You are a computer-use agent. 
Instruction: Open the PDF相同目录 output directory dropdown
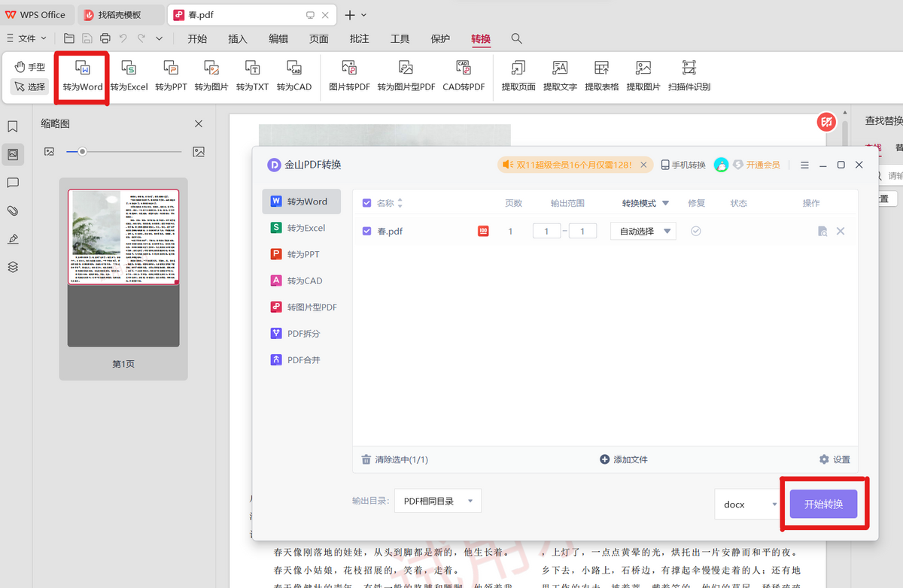tap(438, 501)
